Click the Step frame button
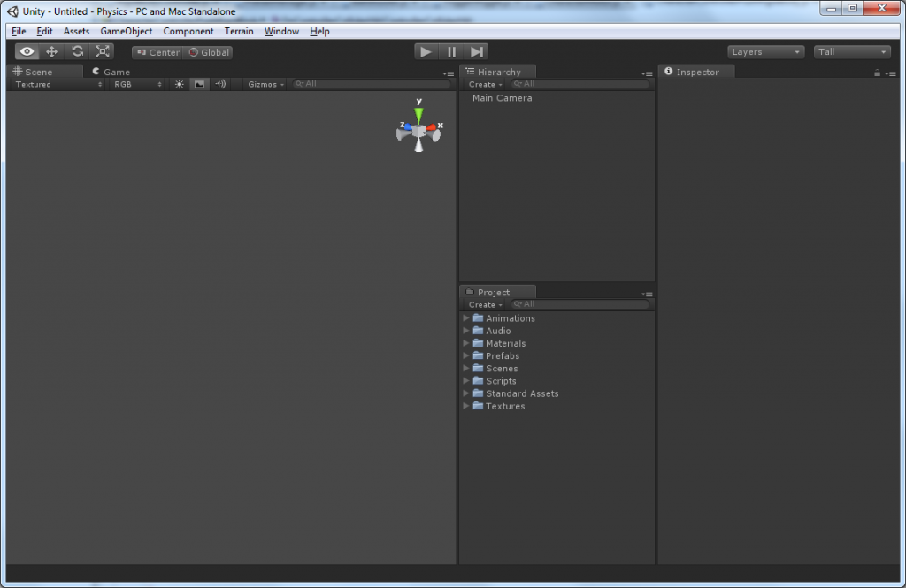This screenshot has height=588, width=906. click(476, 52)
